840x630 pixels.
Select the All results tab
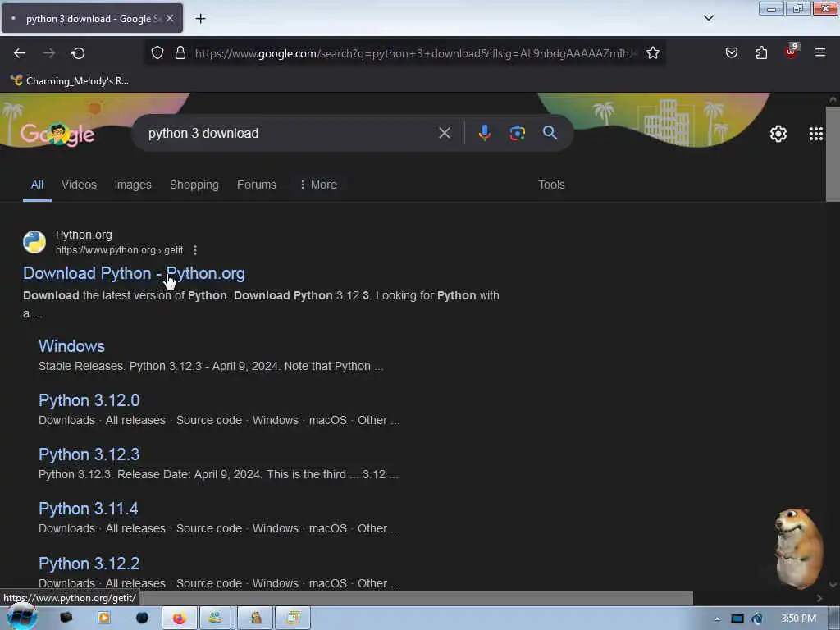[x=37, y=185]
